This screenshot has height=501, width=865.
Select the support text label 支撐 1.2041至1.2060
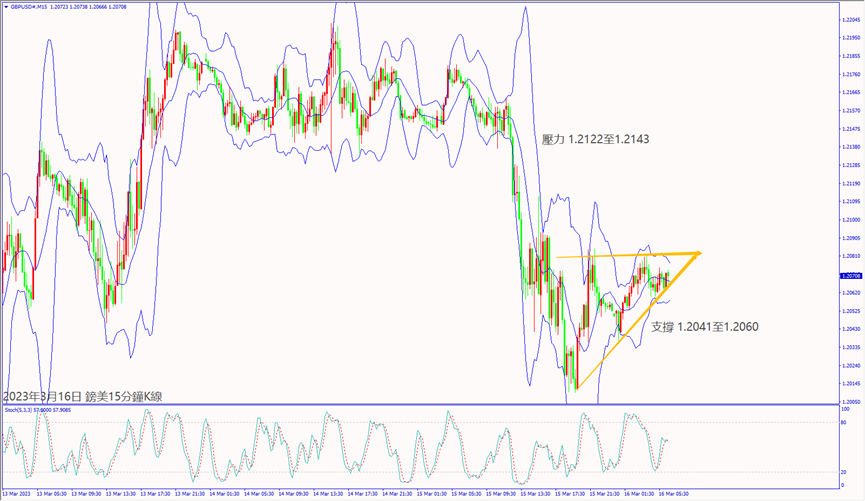point(704,326)
